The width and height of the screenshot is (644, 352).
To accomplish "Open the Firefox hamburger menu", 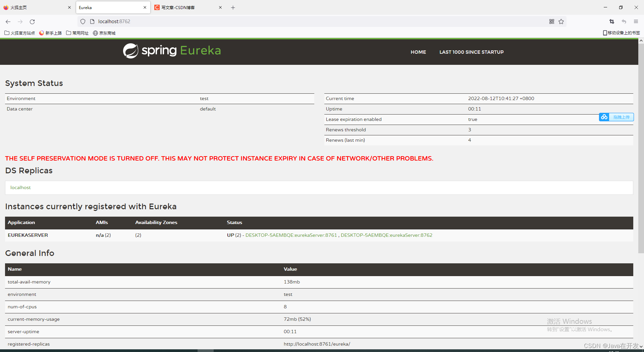I will tap(636, 21).
